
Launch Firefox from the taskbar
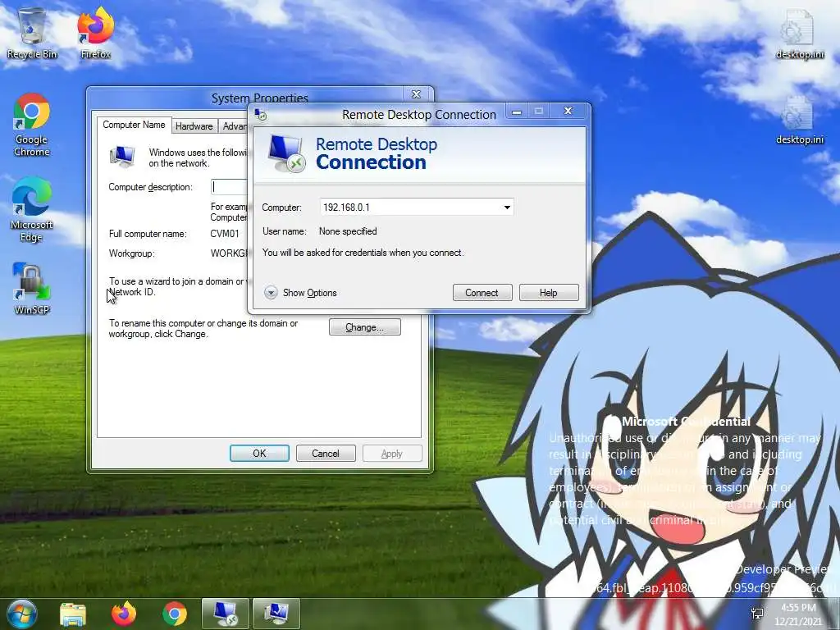pyautogui.click(x=124, y=614)
